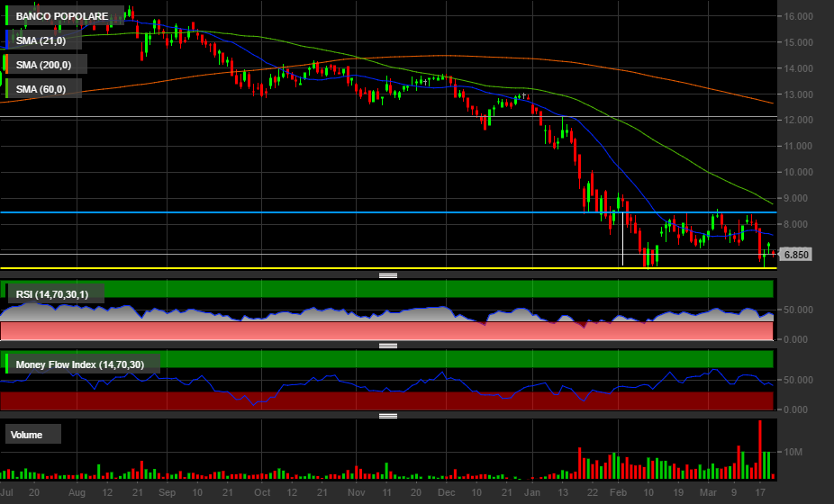Click the 12.000 price axis label
Image resolution: width=834 pixels, height=504 pixels.
pos(798,121)
